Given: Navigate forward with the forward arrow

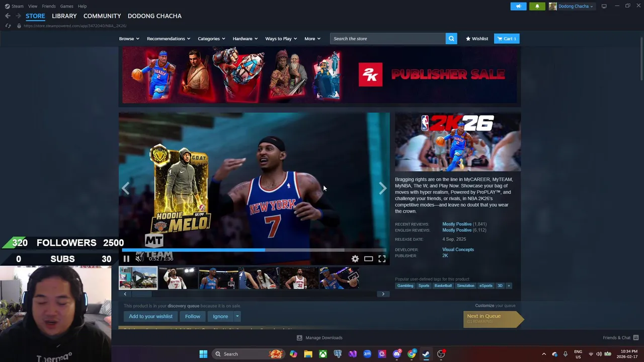Looking at the screenshot, I should 18,16.
